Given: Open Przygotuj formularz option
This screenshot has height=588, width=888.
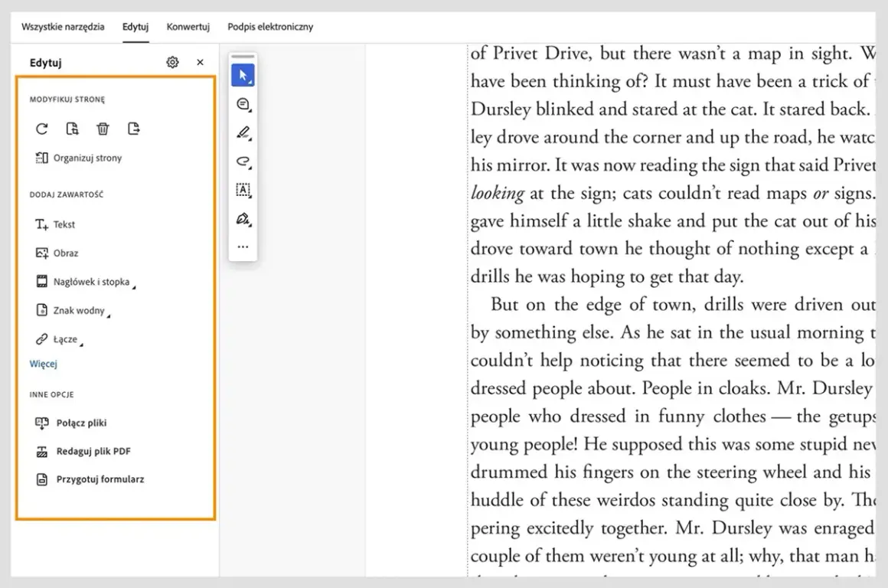Looking at the screenshot, I should (x=90, y=479).
